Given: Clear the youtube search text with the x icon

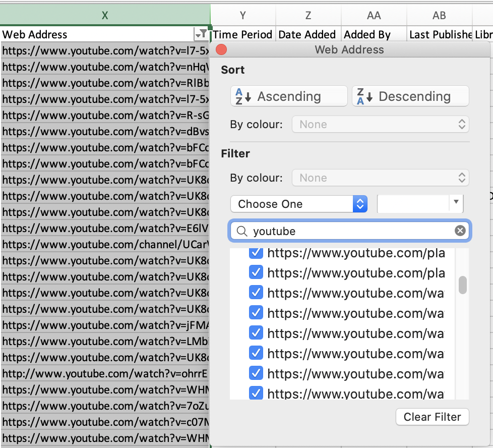Looking at the screenshot, I should pos(460,231).
